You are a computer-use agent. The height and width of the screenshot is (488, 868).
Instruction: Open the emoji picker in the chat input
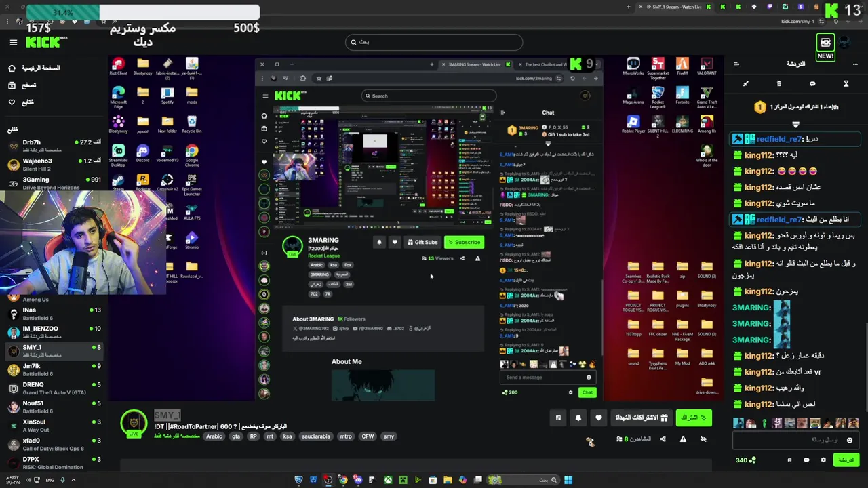coord(849,440)
